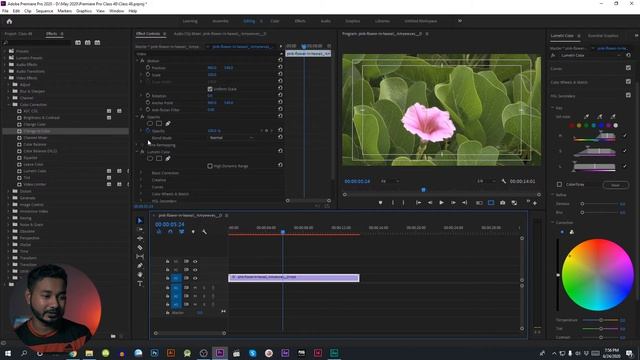This screenshot has height=360, width=640.
Task: Switch to Project: Class 48 tab
Action: pyautogui.click(x=18, y=34)
